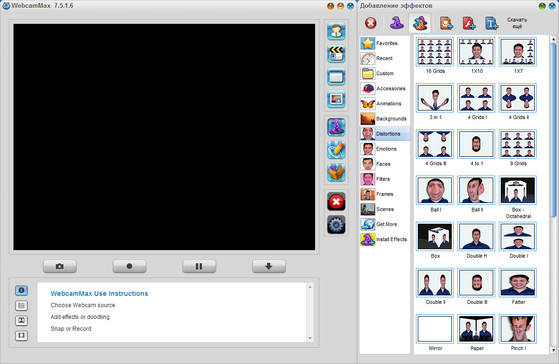Open the movie clapperboard source icon
This screenshot has height=364, width=559.
[336, 54]
